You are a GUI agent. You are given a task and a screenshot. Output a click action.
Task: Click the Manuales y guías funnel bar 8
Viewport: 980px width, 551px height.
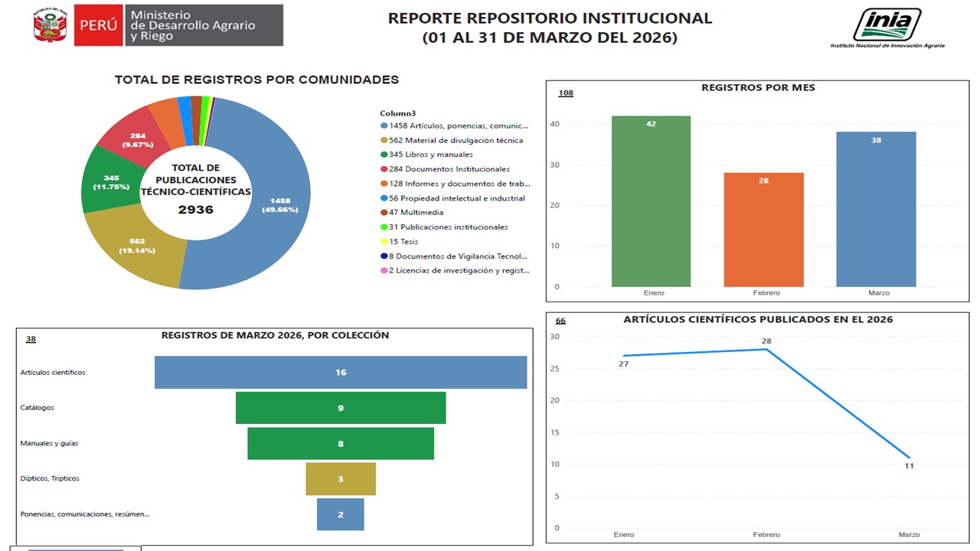tap(341, 444)
